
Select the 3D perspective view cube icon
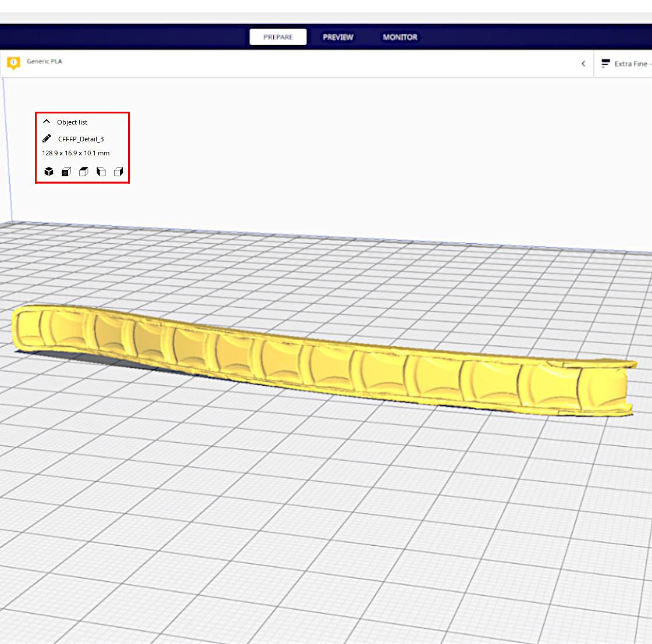[x=49, y=172]
